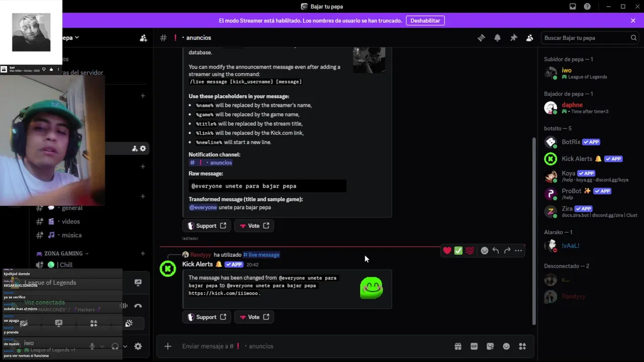Open the input device options chevron beside microphone
Screen dimensions: 644x362
(102, 346)
